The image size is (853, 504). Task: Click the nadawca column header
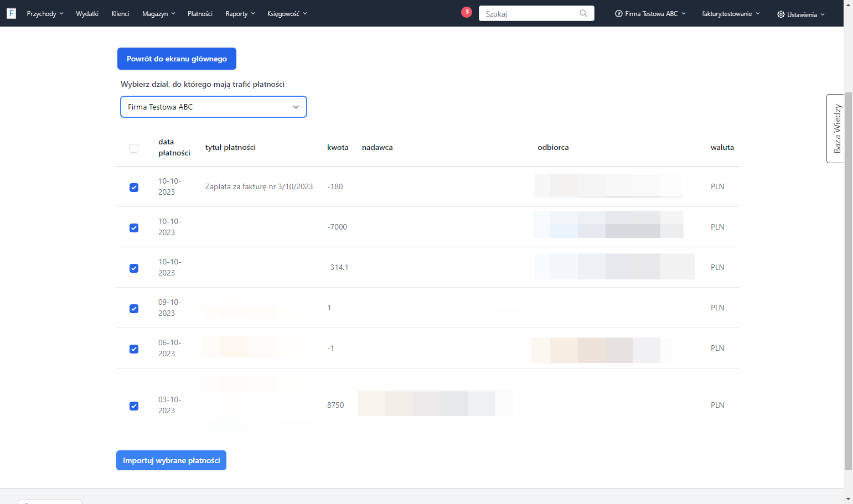coord(378,147)
